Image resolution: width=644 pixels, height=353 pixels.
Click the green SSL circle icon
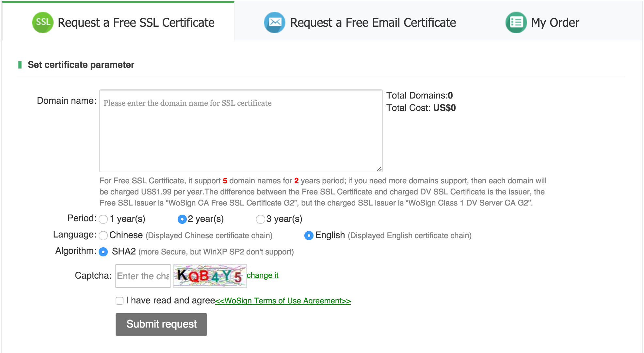[x=43, y=23]
